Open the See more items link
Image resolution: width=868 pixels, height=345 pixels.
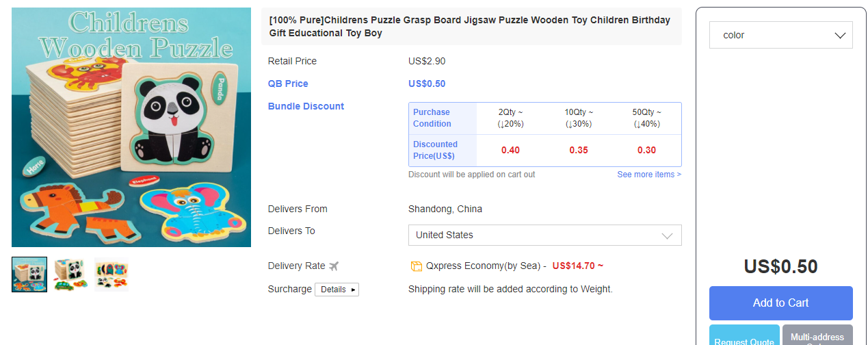point(648,175)
